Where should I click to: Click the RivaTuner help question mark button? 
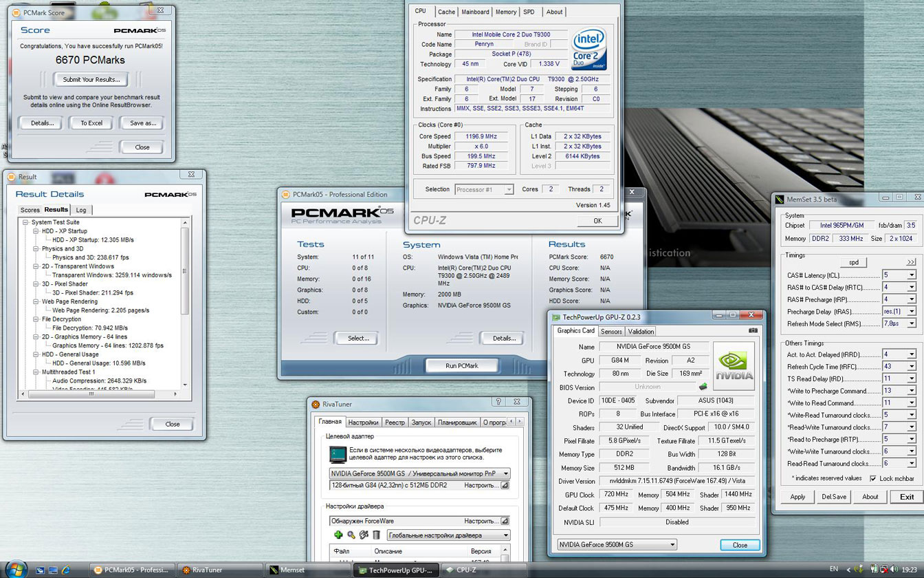498,403
